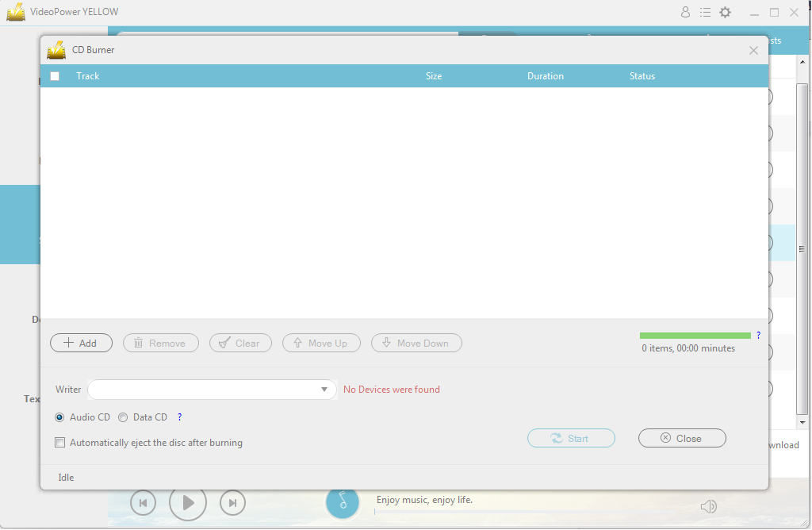The image size is (812, 530).
Task: Click the help question mark beside capacity bar
Action: tap(758, 336)
